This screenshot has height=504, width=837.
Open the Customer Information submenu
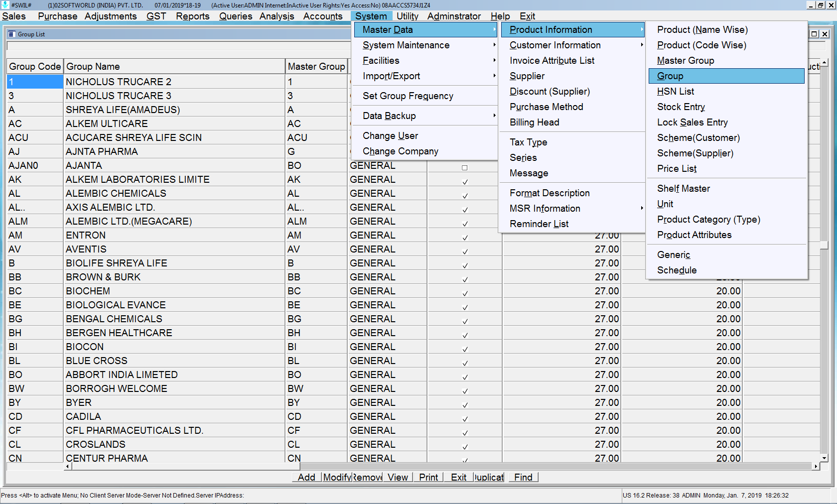[x=572, y=45]
